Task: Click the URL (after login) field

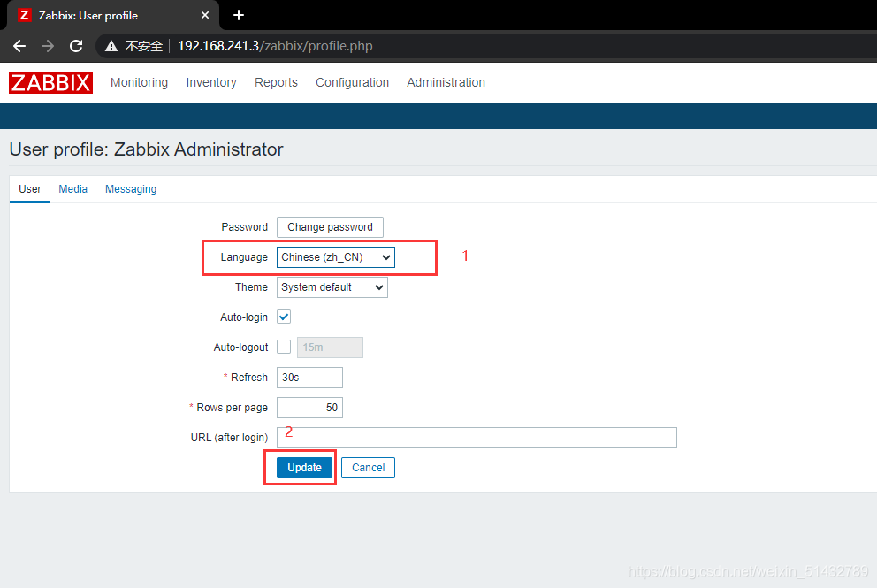Action: [477, 438]
